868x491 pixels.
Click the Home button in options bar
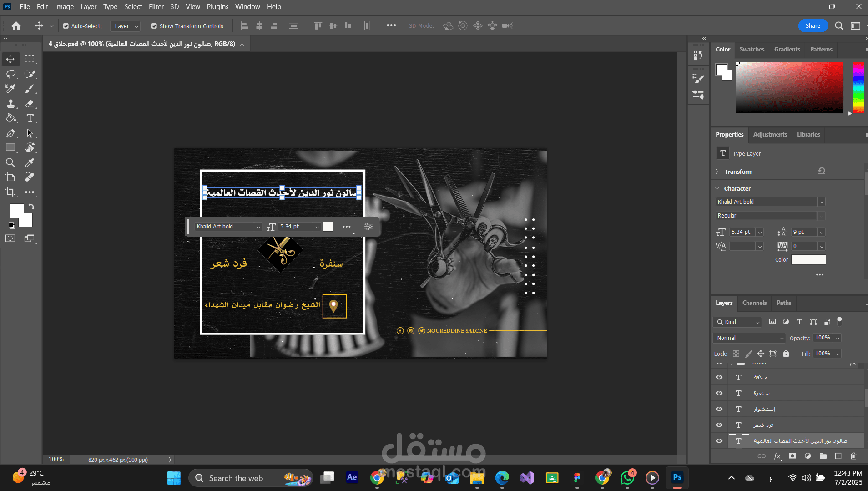(x=16, y=26)
